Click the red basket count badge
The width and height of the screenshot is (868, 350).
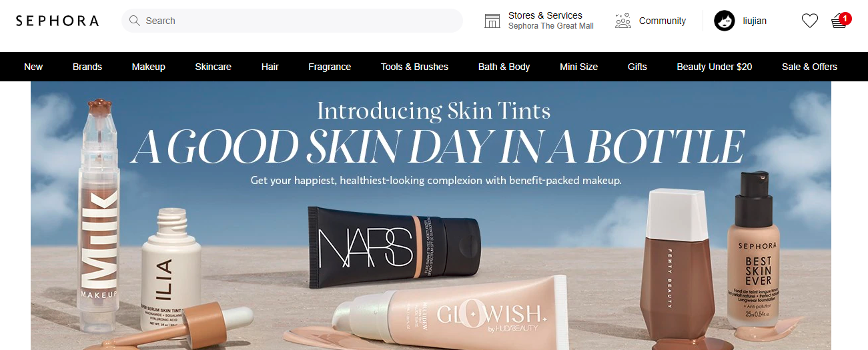pyautogui.click(x=845, y=19)
